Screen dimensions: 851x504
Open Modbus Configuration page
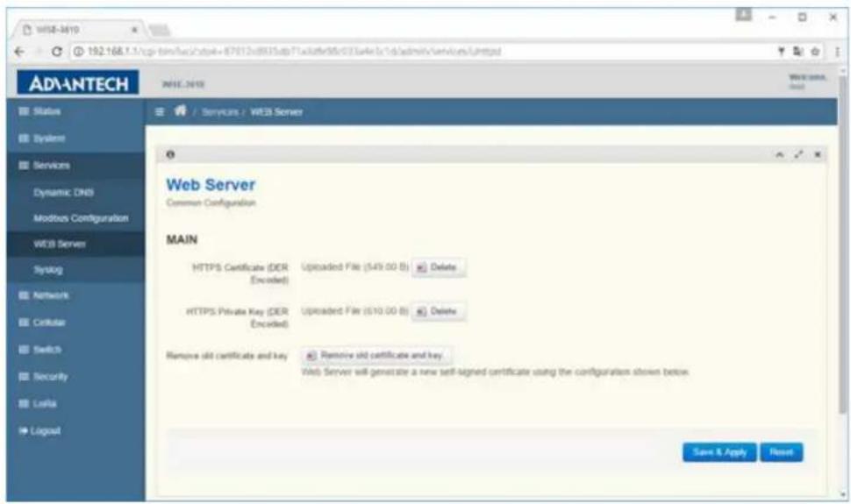75,218
